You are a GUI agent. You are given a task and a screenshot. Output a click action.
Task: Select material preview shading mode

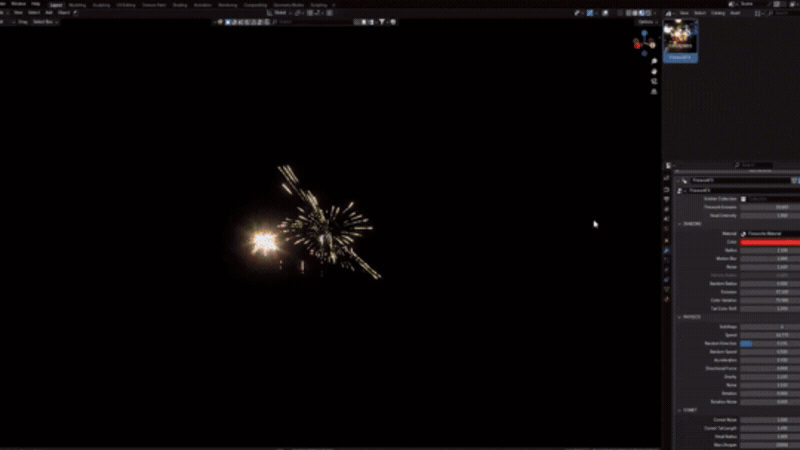pos(642,13)
